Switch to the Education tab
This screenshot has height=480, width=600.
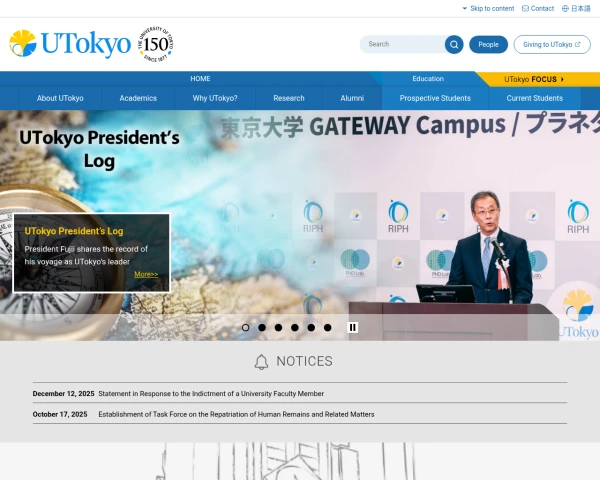[x=428, y=79]
